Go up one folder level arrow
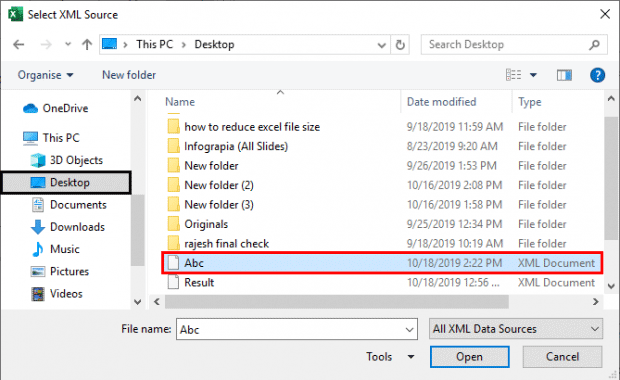This screenshot has height=380, width=620. coord(87,45)
